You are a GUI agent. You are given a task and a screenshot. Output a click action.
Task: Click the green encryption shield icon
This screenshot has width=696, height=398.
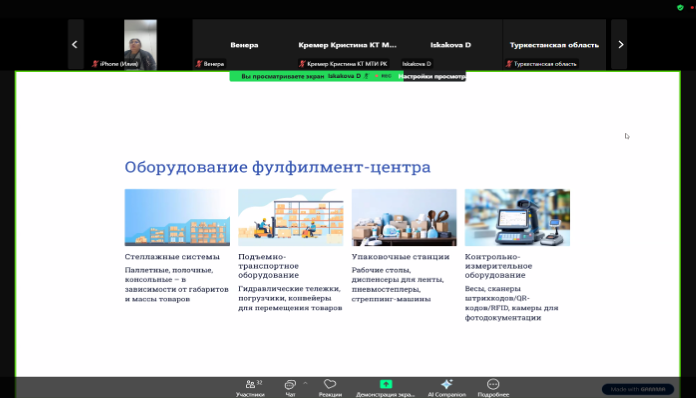coord(680,8)
